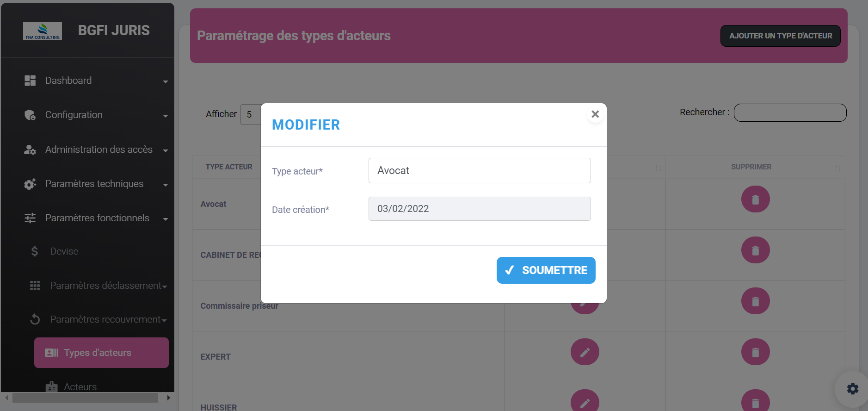Submit the form with SOUMETTRE

[546, 270]
